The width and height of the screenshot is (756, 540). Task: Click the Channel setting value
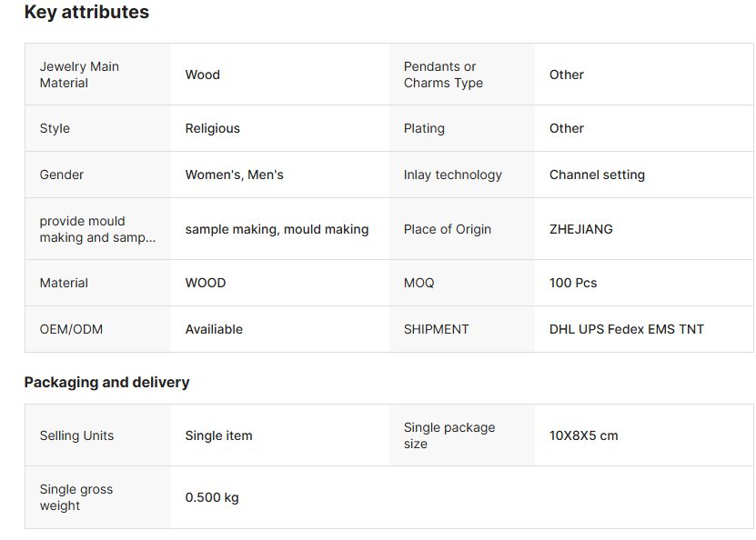coord(597,175)
